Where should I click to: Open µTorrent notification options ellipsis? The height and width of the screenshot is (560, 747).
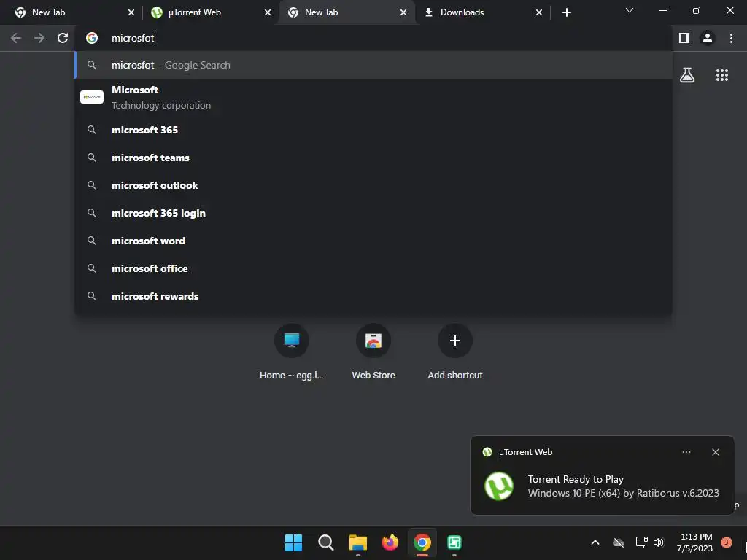pos(686,452)
